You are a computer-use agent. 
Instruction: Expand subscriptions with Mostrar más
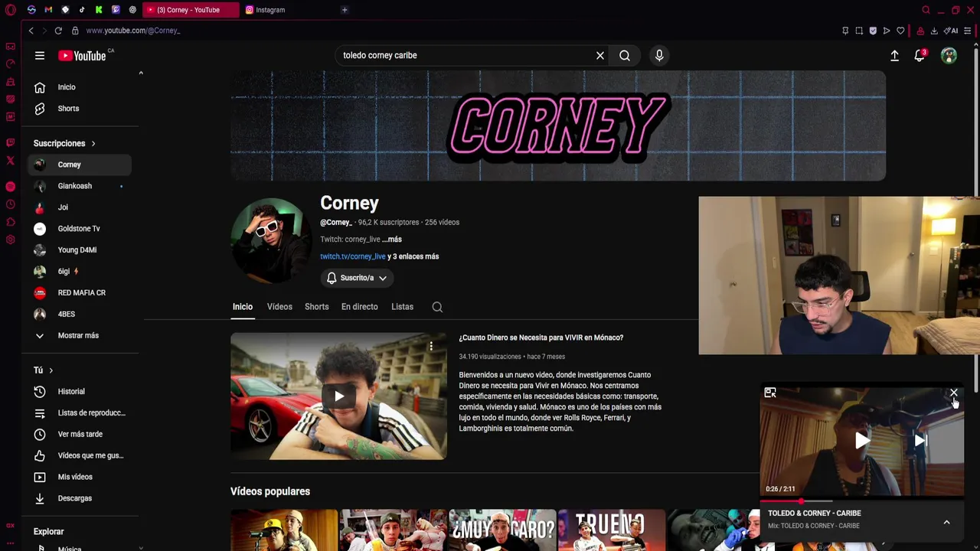[78, 335]
